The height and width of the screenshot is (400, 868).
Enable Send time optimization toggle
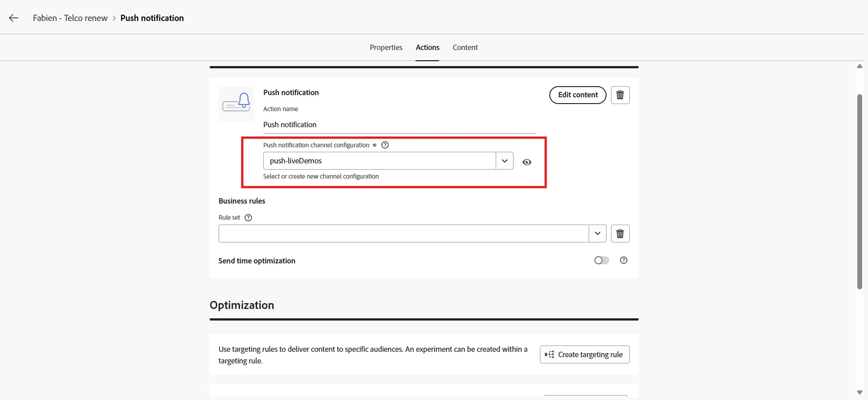(x=602, y=260)
